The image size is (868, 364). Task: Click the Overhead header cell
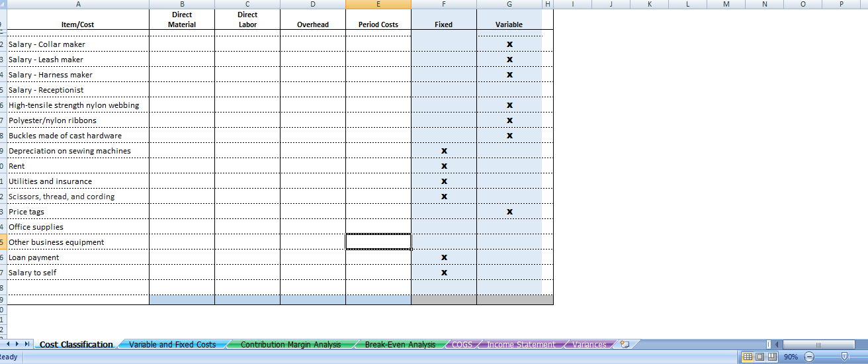[313, 19]
